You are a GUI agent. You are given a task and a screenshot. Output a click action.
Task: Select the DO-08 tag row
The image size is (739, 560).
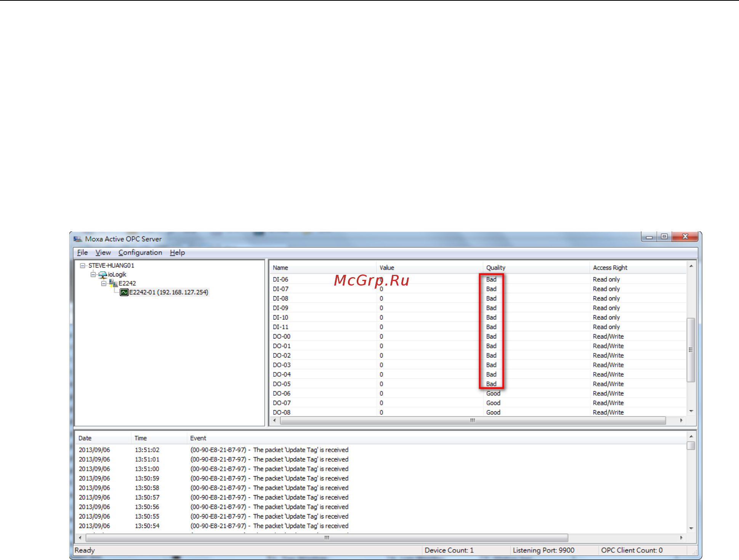478,412
